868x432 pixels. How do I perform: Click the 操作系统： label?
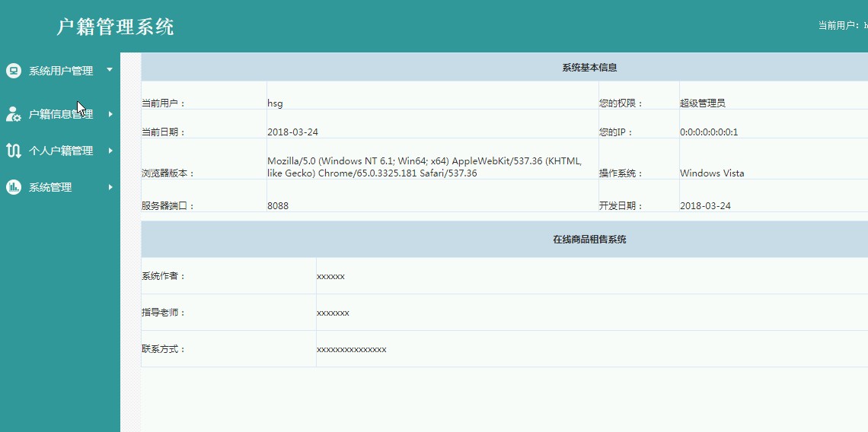pos(621,173)
